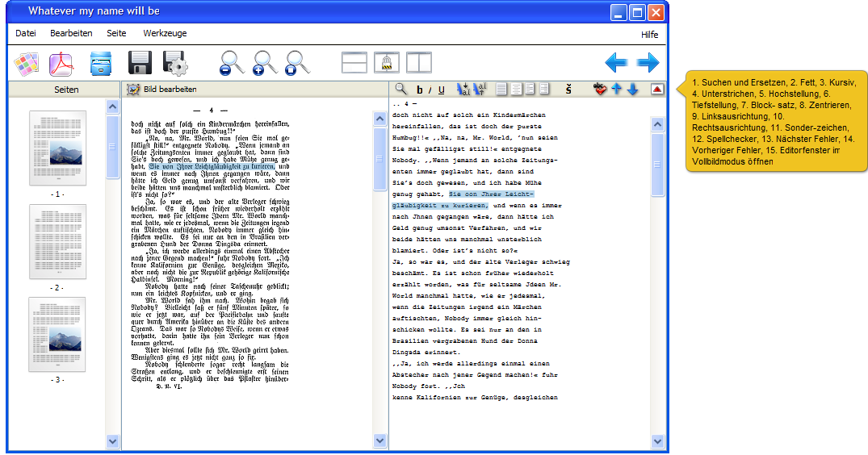Go to next page with right arrow

(x=648, y=62)
